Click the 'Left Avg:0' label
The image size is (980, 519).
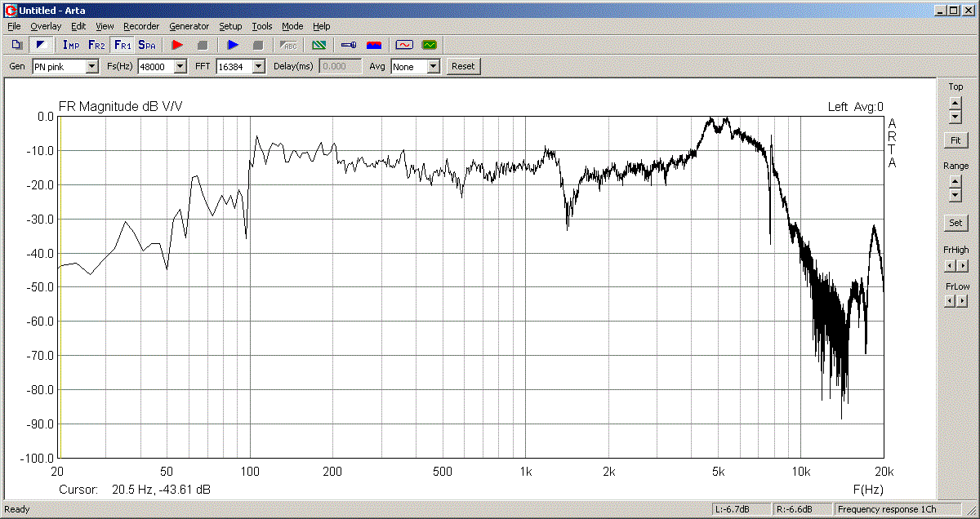tap(855, 107)
